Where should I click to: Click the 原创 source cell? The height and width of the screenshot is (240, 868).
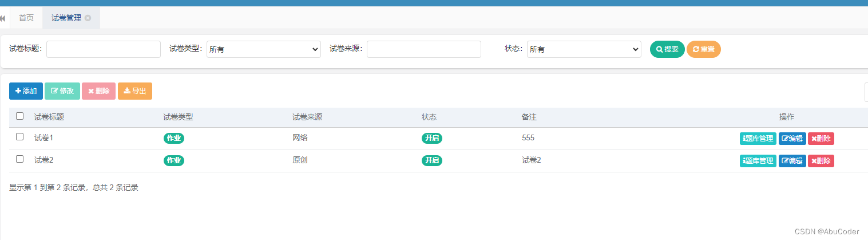[300, 160]
